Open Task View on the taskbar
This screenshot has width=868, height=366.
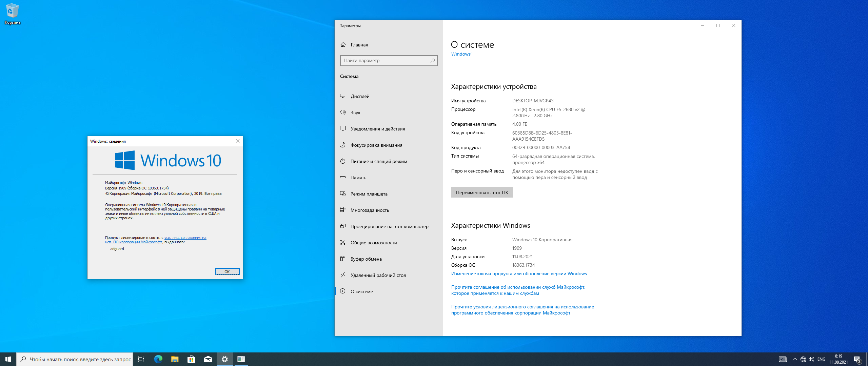[x=141, y=359]
